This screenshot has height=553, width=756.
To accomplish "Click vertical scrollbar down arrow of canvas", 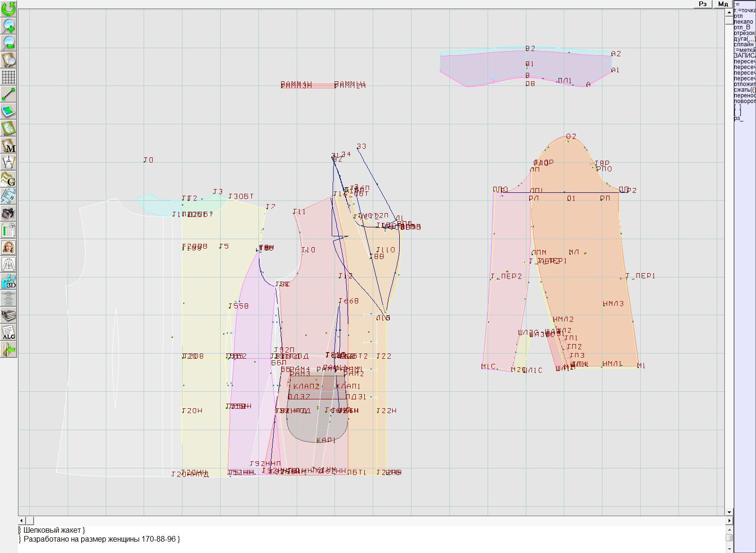I will [x=729, y=512].
